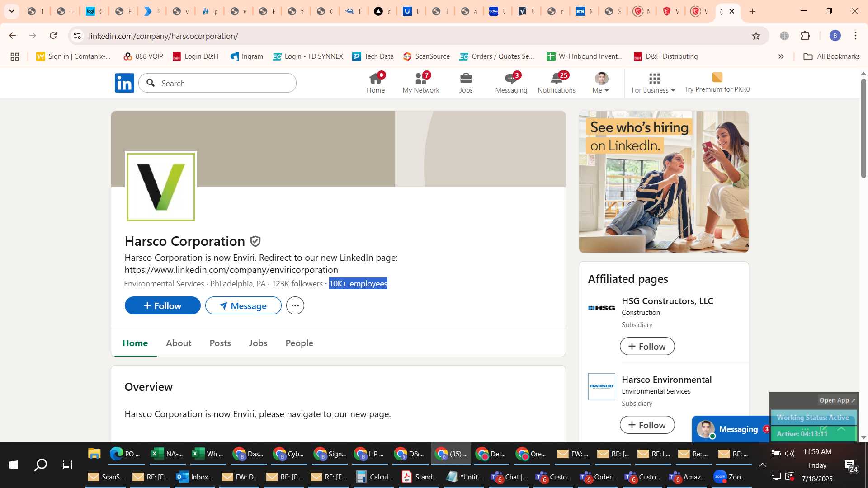This screenshot has width=868, height=488.
Task: Open My Network nav icon
Action: click(421, 83)
